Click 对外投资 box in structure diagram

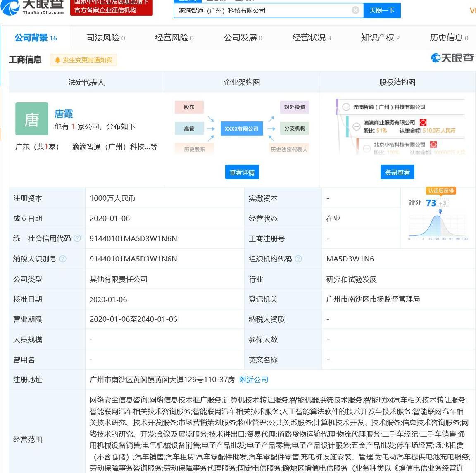tap(295, 107)
